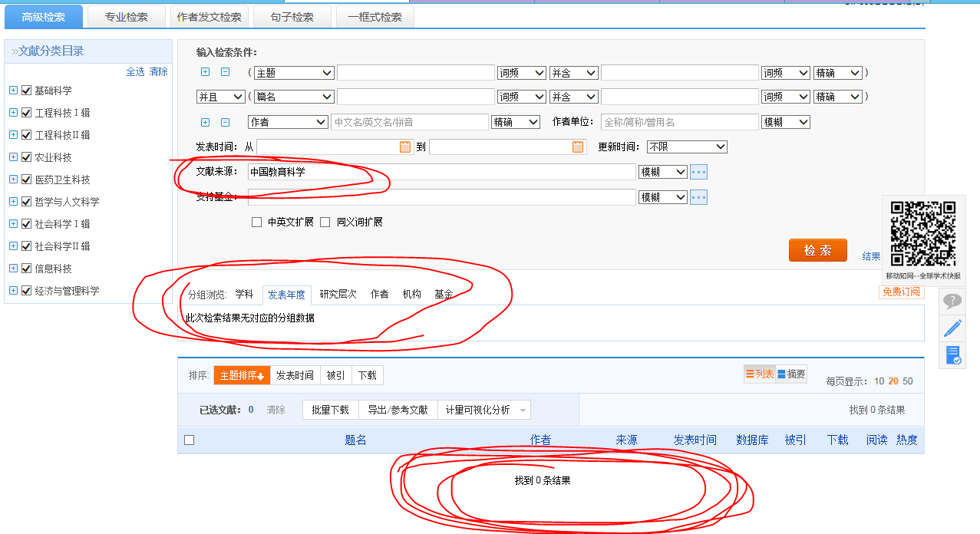The width and height of the screenshot is (980, 534).
Task: Click the orange 检索 search button
Action: click(x=817, y=251)
